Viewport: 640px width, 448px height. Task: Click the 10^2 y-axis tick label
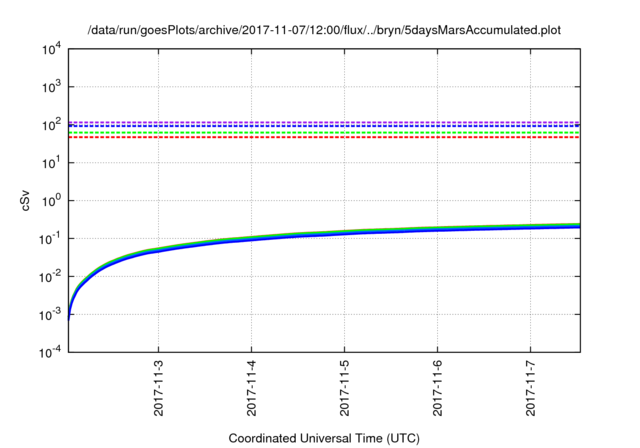click(x=51, y=125)
